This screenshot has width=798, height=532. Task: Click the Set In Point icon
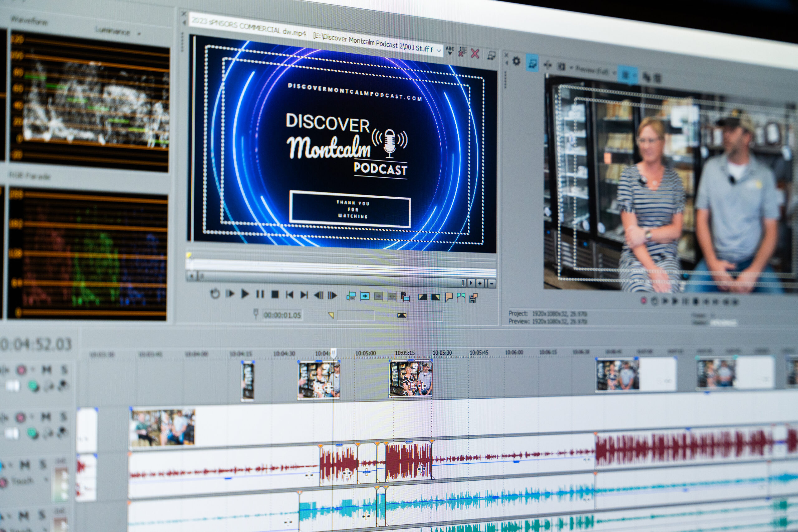point(422,297)
